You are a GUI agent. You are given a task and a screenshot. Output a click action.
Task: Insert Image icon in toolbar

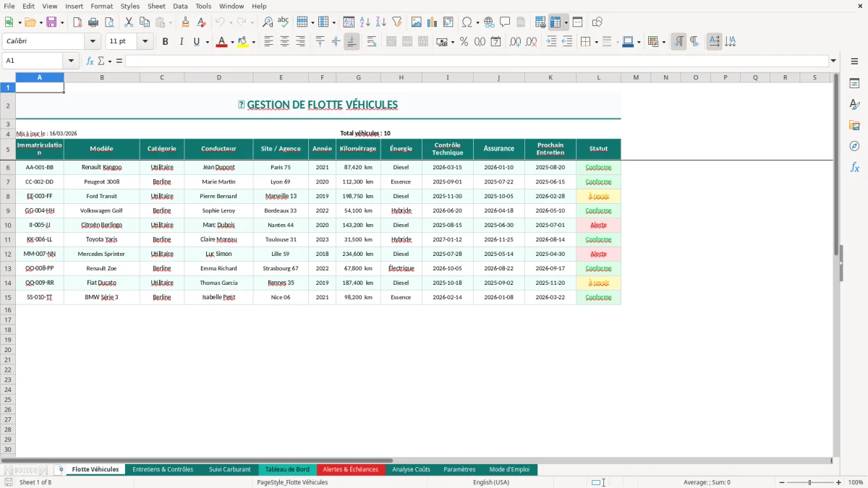click(417, 22)
